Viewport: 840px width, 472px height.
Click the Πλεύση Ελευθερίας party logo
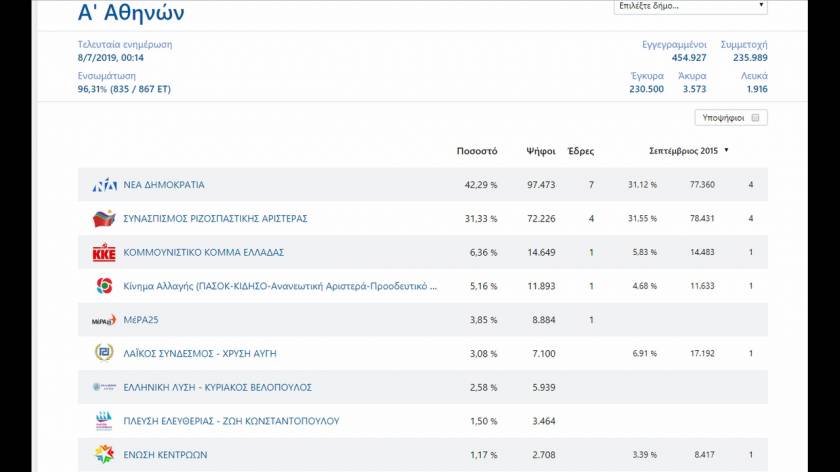coord(104,421)
